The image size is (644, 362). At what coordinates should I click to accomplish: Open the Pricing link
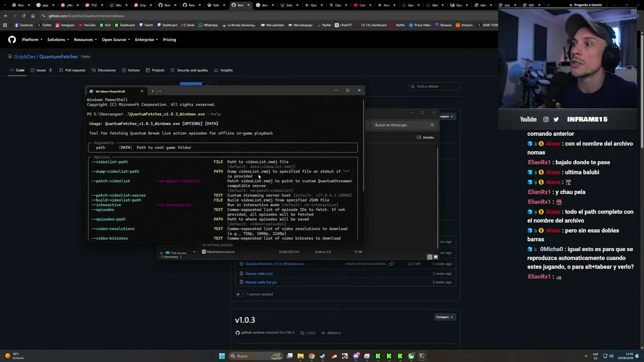[170, 40]
